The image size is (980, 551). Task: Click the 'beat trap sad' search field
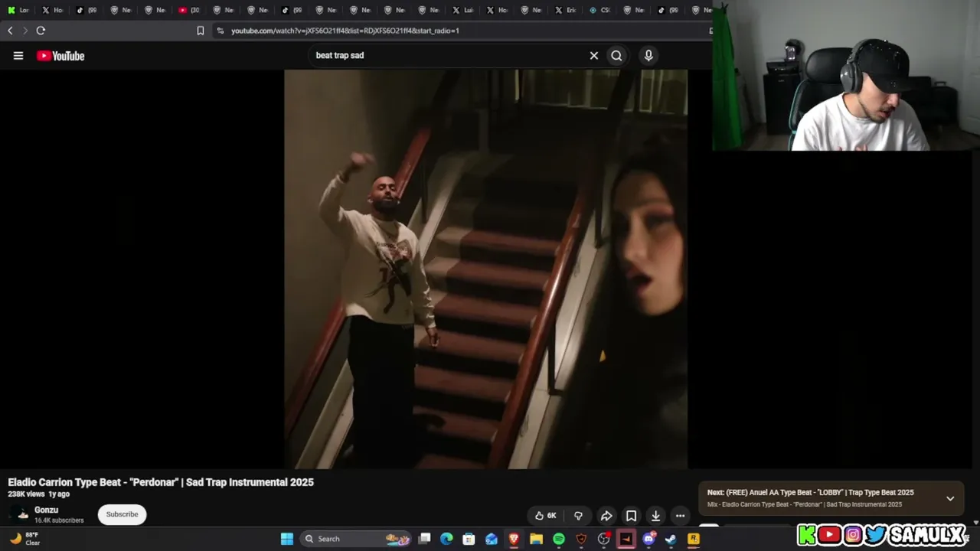point(448,55)
